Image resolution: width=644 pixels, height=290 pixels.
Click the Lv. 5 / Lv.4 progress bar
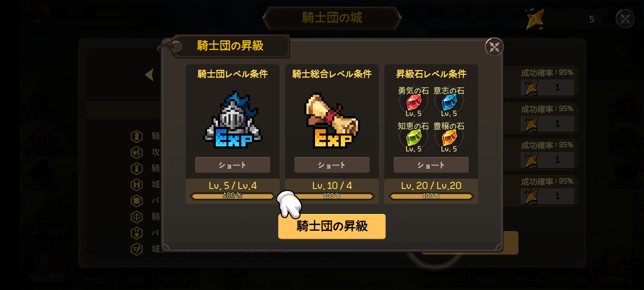232,196
